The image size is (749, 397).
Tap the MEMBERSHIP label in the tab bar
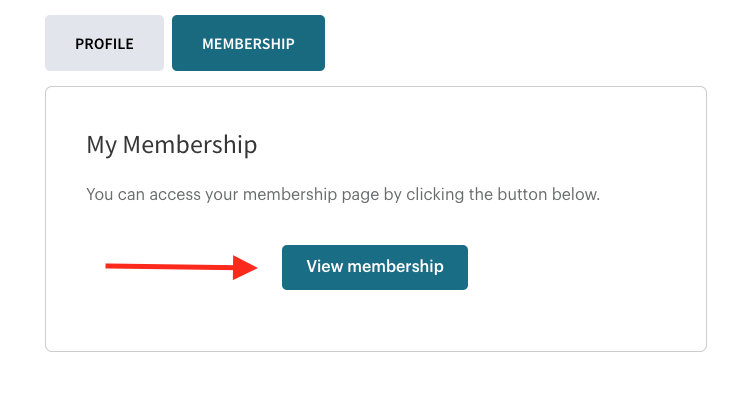pos(248,43)
